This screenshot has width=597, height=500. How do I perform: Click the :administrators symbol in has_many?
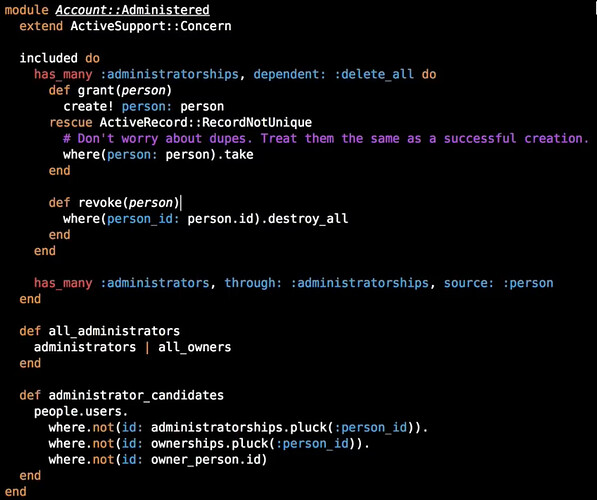tap(155, 283)
